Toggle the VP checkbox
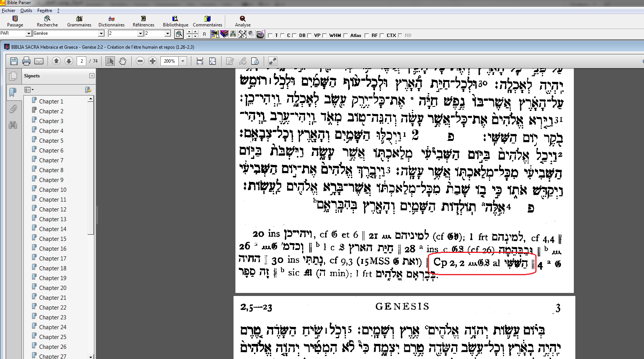Image resolution: width=644 pixels, height=359 pixels. pyautogui.click(x=309, y=35)
